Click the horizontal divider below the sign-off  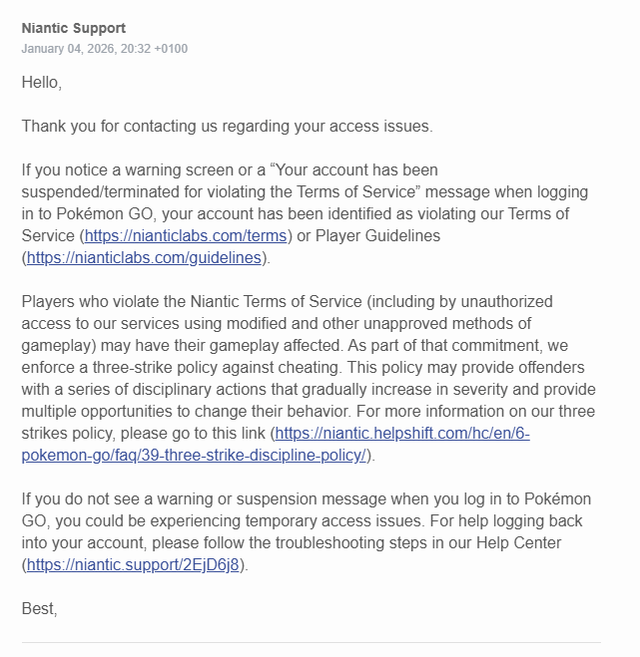[x=311, y=642]
